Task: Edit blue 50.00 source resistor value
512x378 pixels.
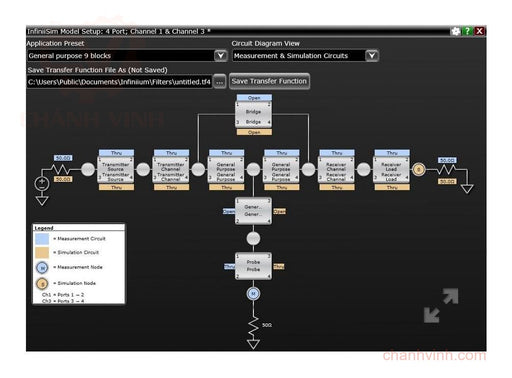Action: pos(63,158)
